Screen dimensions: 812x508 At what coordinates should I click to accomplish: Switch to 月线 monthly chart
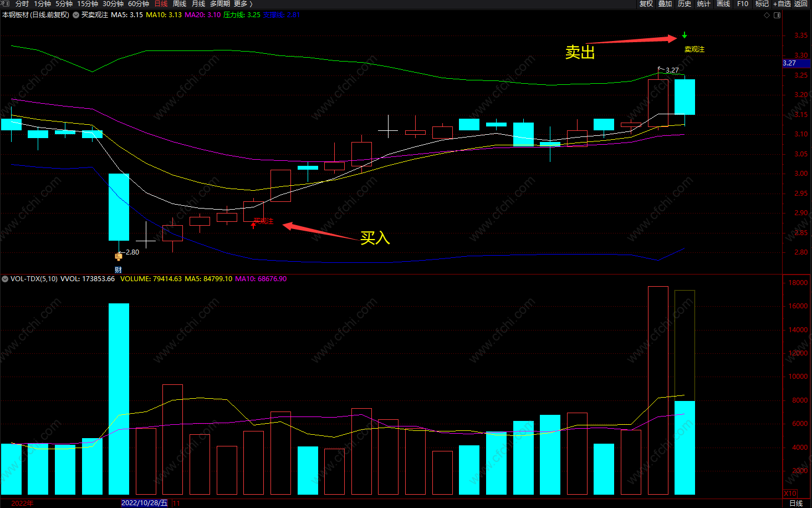[x=198, y=4]
